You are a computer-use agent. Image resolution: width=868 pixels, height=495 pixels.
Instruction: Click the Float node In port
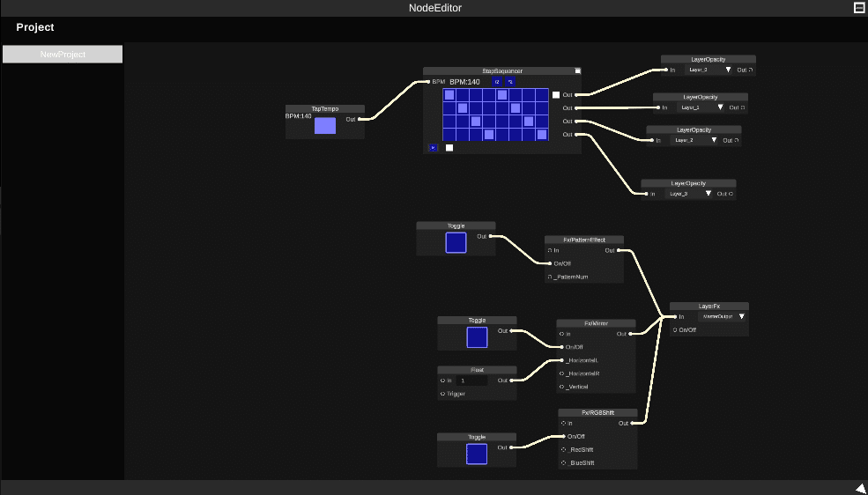(x=443, y=380)
